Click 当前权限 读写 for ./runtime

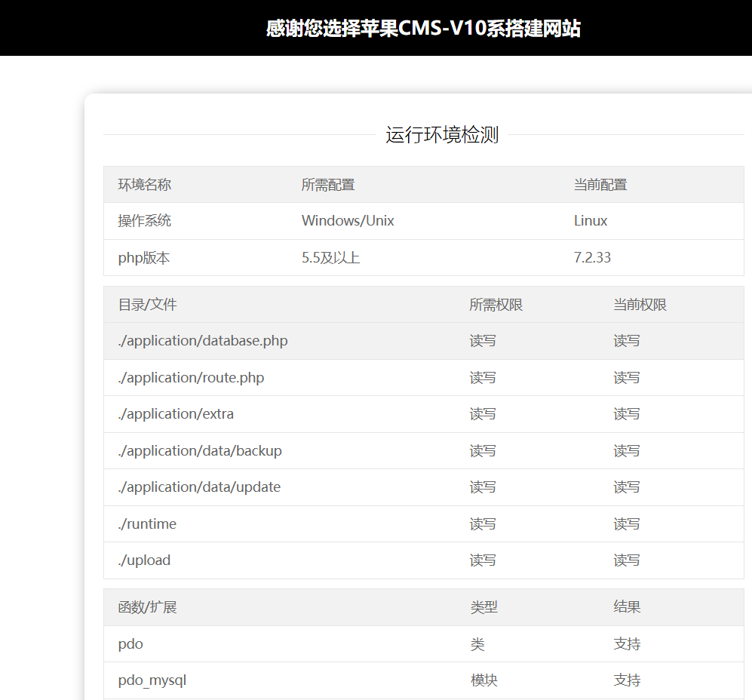coord(626,524)
